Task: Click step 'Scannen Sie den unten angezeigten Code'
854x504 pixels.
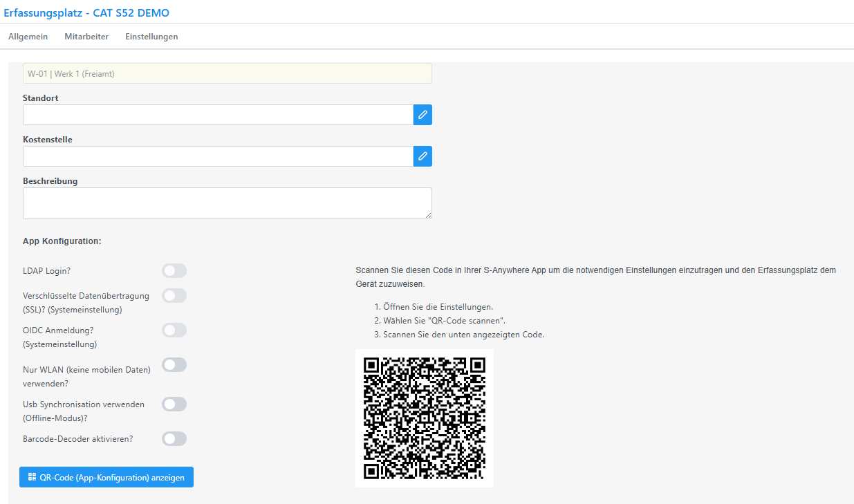Action: (x=463, y=335)
